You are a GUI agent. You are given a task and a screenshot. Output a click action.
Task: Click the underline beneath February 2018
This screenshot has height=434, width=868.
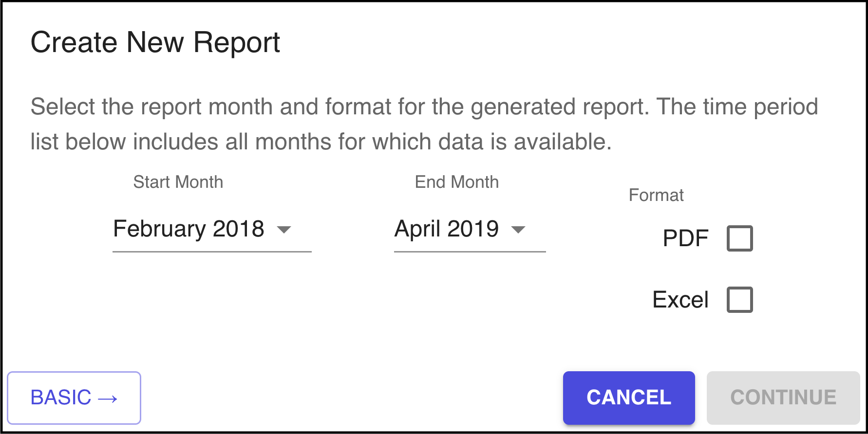pyautogui.click(x=212, y=252)
